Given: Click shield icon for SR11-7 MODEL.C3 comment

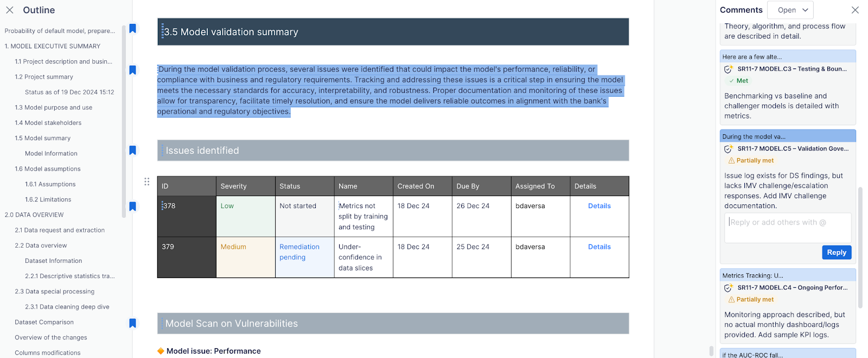Looking at the screenshot, I should [728, 69].
